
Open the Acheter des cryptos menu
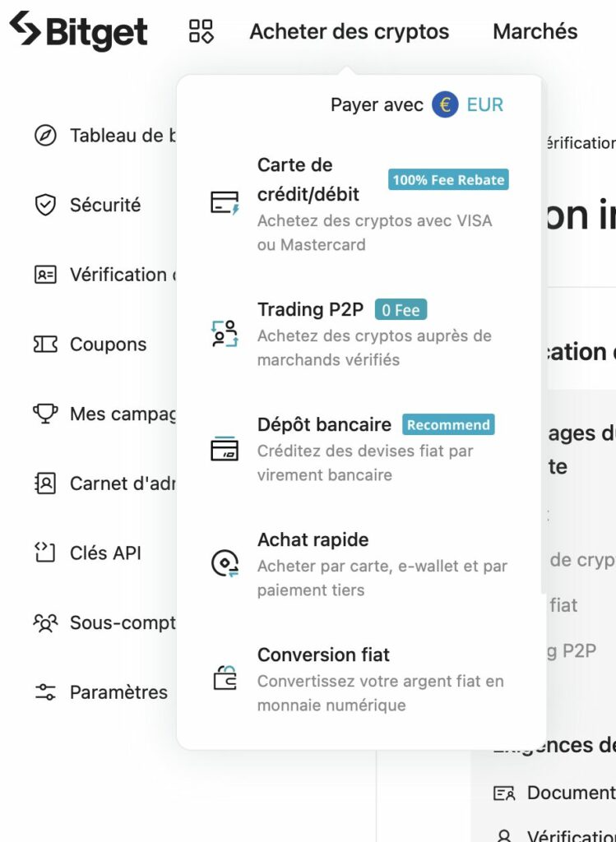[350, 31]
